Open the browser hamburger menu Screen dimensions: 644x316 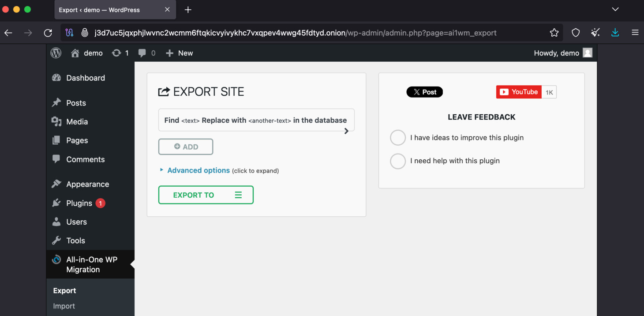(635, 33)
